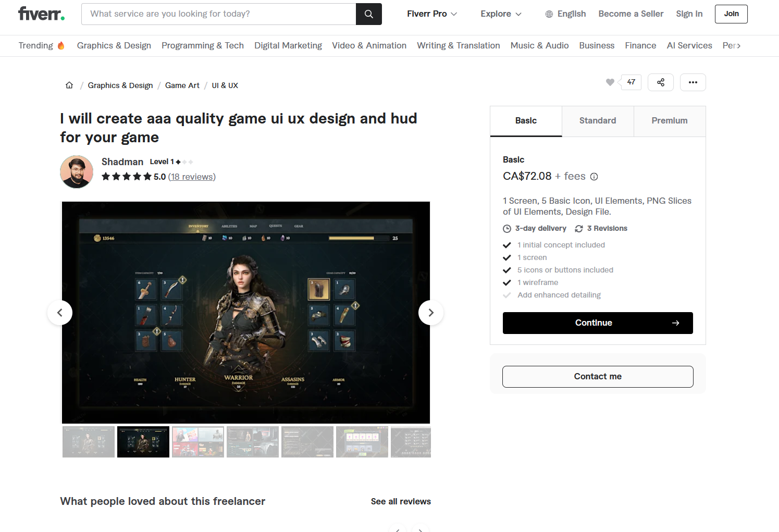Click the search service input field
The height and width of the screenshot is (532, 779).
[x=219, y=14]
